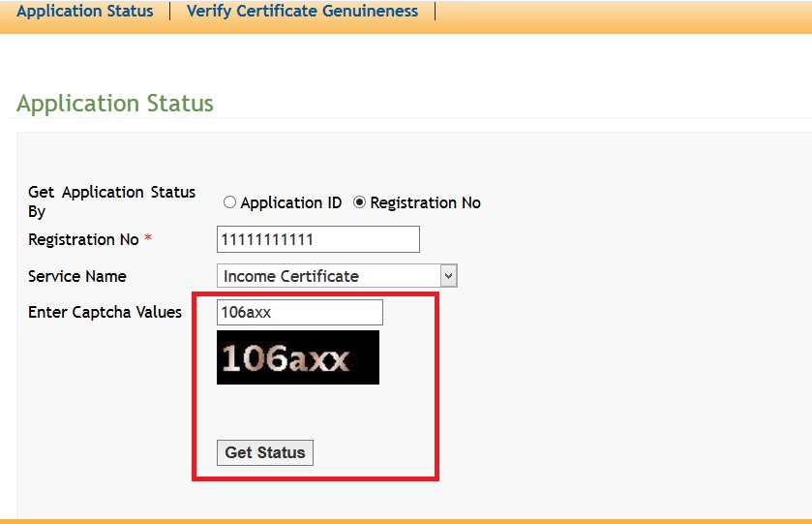The height and width of the screenshot is (524, 812).
Task: Open the Service Name combo box
Action: click(x=329, y=276)
